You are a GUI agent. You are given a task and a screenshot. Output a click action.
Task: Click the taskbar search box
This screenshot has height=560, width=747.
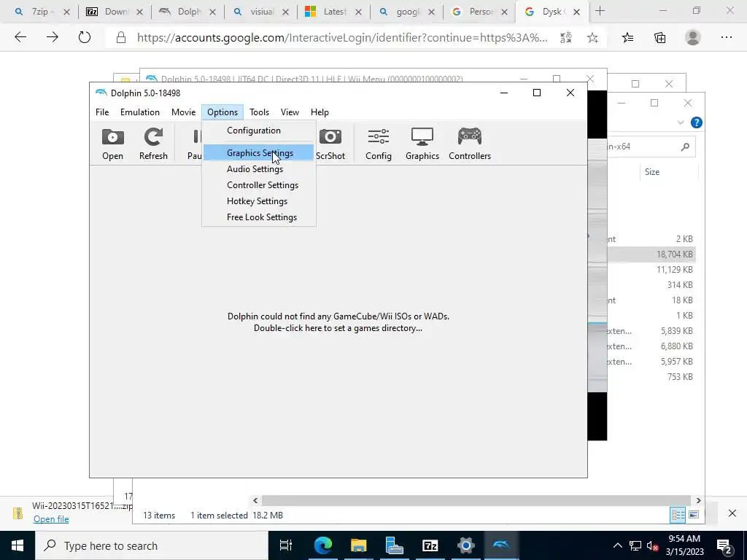coord(152,545)
